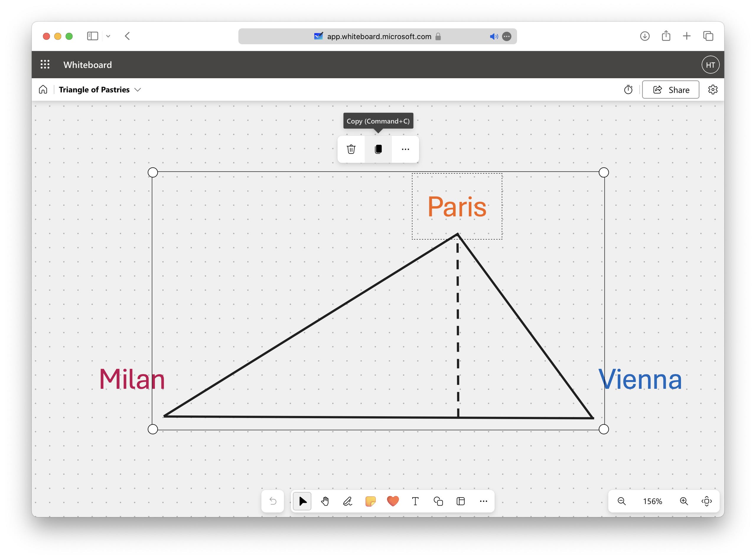Open the HT account profile
The width and height of the screenshot is (756, 559).
[710, 65]
